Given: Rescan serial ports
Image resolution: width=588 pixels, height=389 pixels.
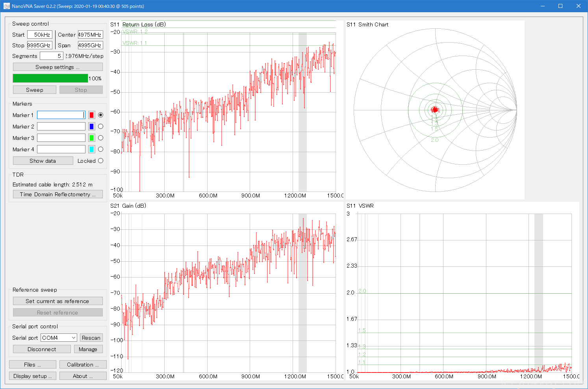Looking at the screenshot, I should (91, 338).
